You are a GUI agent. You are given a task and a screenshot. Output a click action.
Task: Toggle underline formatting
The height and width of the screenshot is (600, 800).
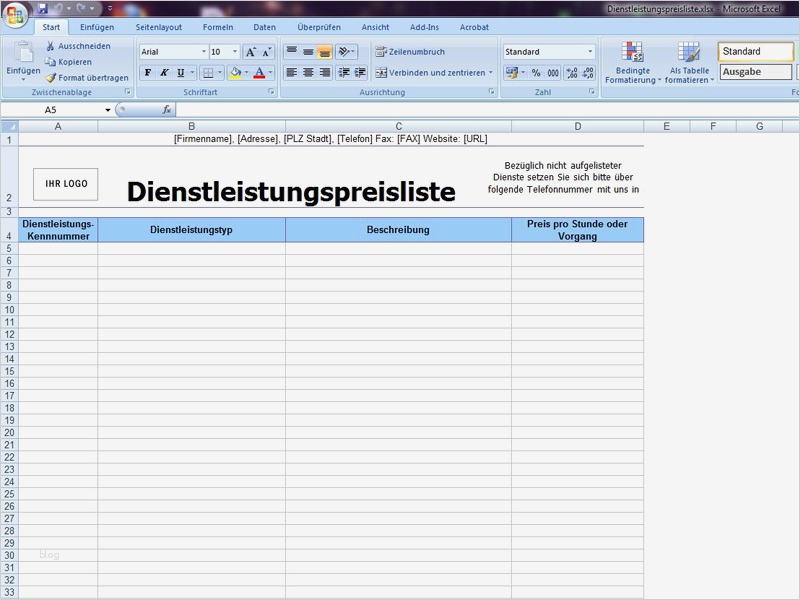pos(181,72)
